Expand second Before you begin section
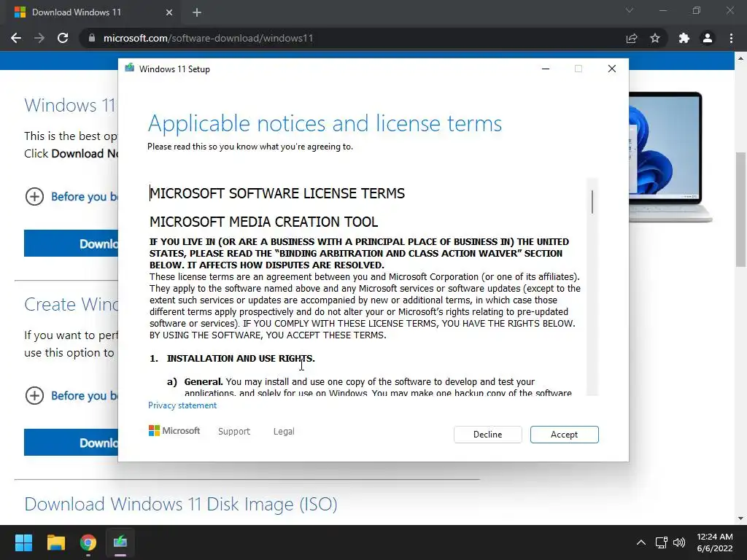Screen dimensions: 747x560 pyautogui.click(x=71, y=395)
